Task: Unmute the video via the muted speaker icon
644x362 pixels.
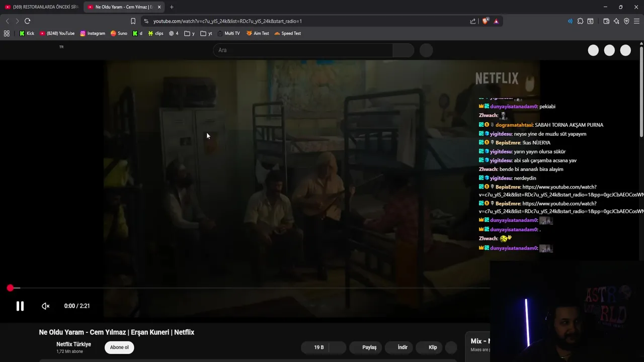Action: tap(45, 306)
